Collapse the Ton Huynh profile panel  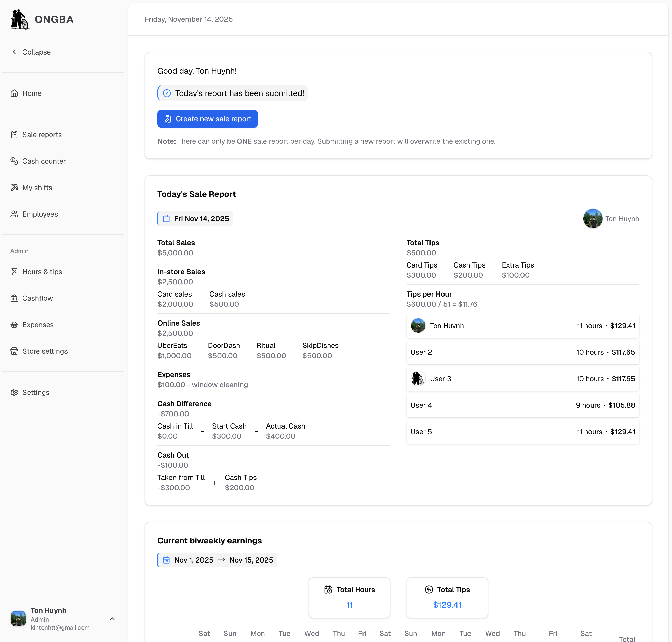(112, 619)
